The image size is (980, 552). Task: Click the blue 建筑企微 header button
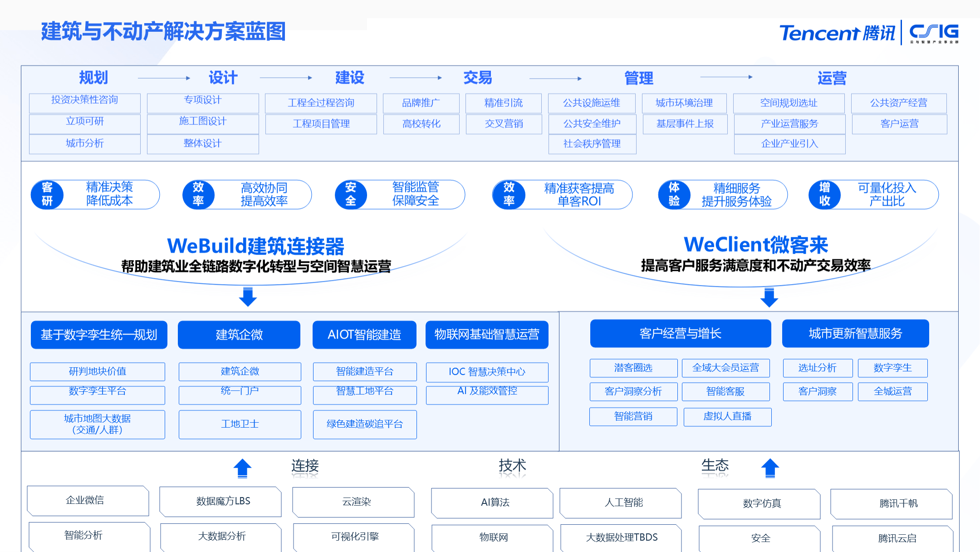pyautogui.click(x=239, y=335)
